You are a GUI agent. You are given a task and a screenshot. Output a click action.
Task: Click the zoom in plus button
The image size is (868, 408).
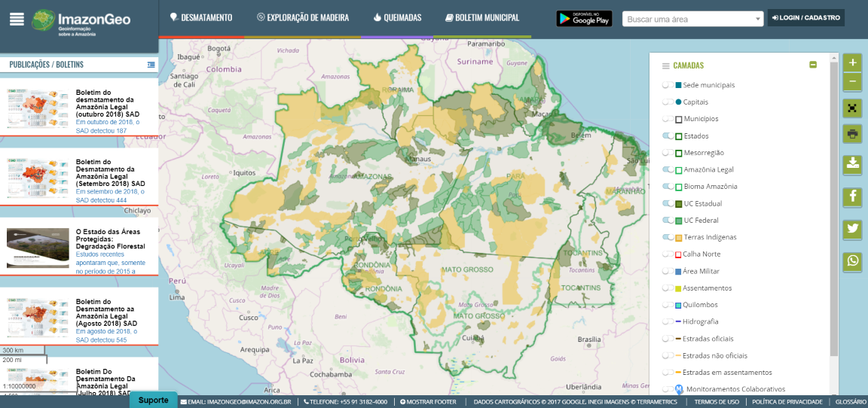(x=852, y=62)
